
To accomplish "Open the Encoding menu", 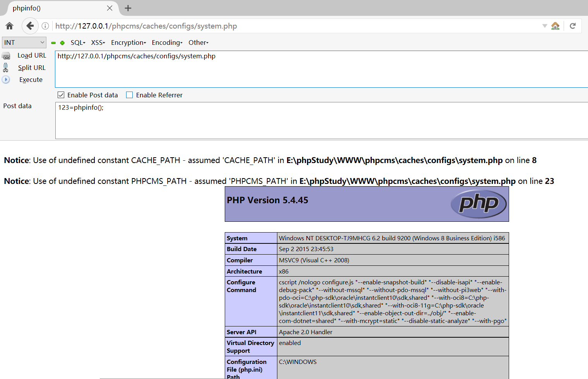I will (167, 42).
